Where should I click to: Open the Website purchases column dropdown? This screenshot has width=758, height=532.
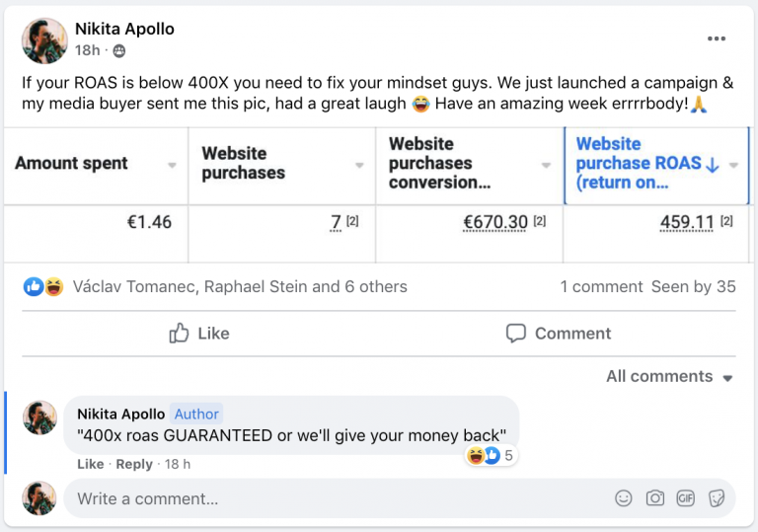[x=359, y=165]
